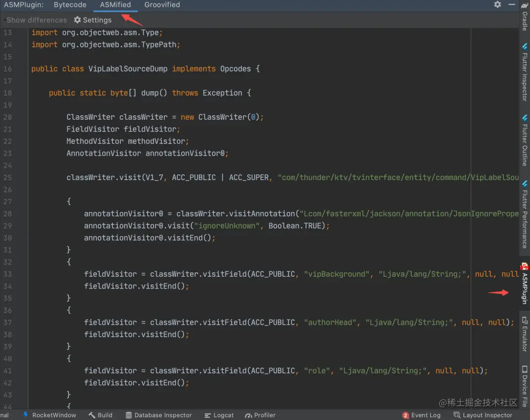Click the Database Inspector icon
The image size is (530, 420).
(129, 415)
